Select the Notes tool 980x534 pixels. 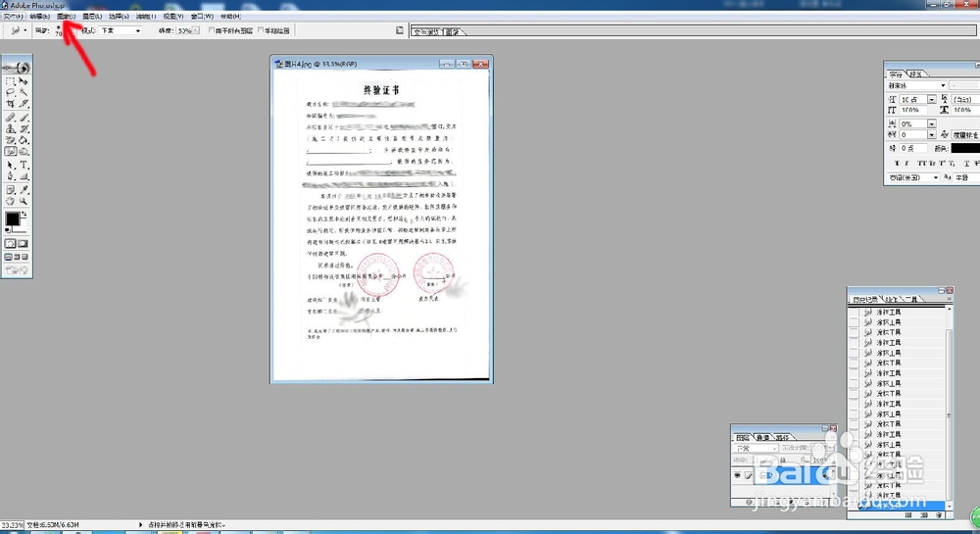[x=10, y=190]
